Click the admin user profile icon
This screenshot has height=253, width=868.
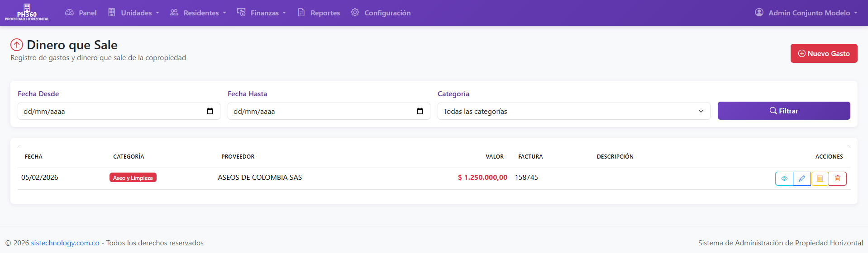pos(759,13)
